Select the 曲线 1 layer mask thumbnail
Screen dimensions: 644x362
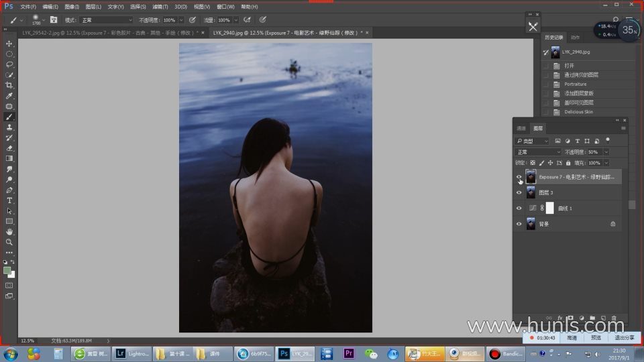pyautogui.click(x=549, y=208)
